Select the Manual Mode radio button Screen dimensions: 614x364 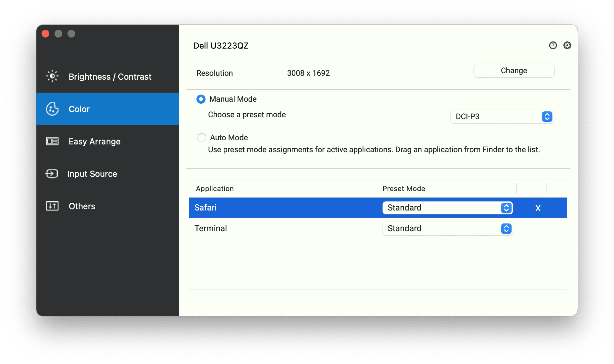point(201,99)
